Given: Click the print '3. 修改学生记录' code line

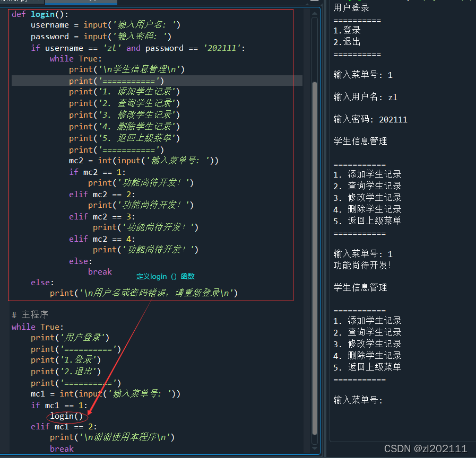Looking at the screenshot, I should tap(124, 115).
